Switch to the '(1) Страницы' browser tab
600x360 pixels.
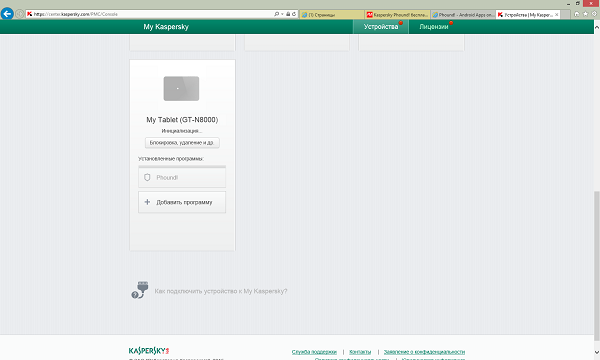pyautogui.click(x=331, y=15)
